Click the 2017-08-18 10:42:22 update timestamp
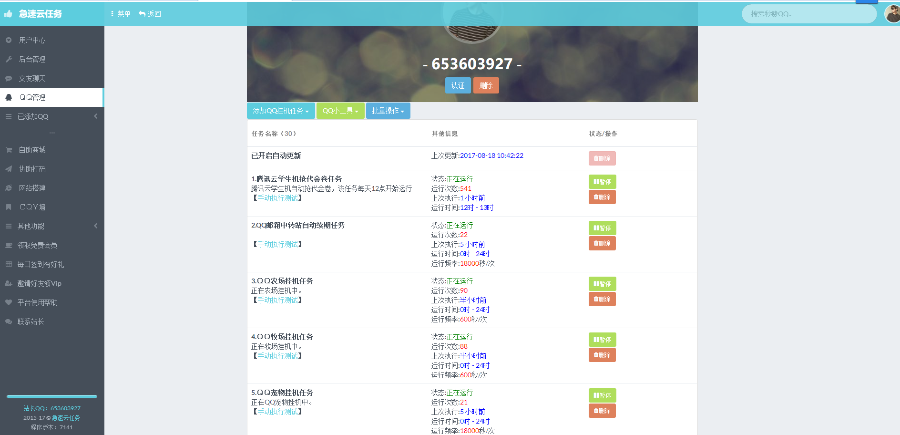 [491, 156]
